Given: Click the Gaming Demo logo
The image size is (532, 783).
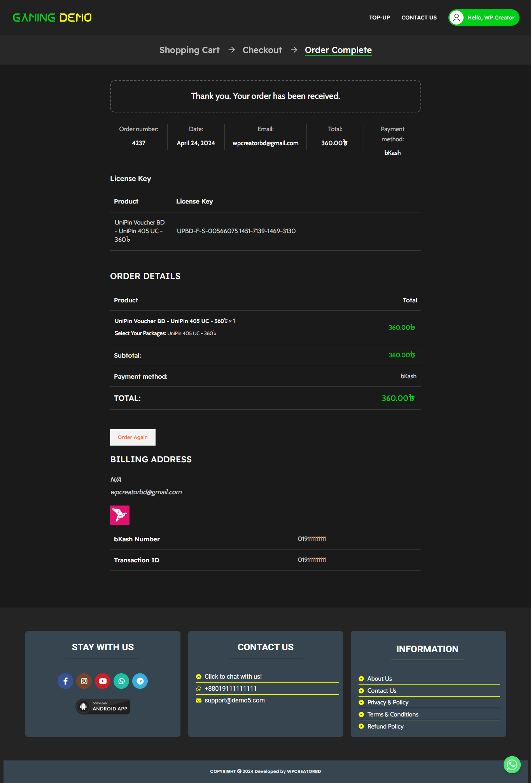Looking at the screenshot, I should (x=52, y=18).
